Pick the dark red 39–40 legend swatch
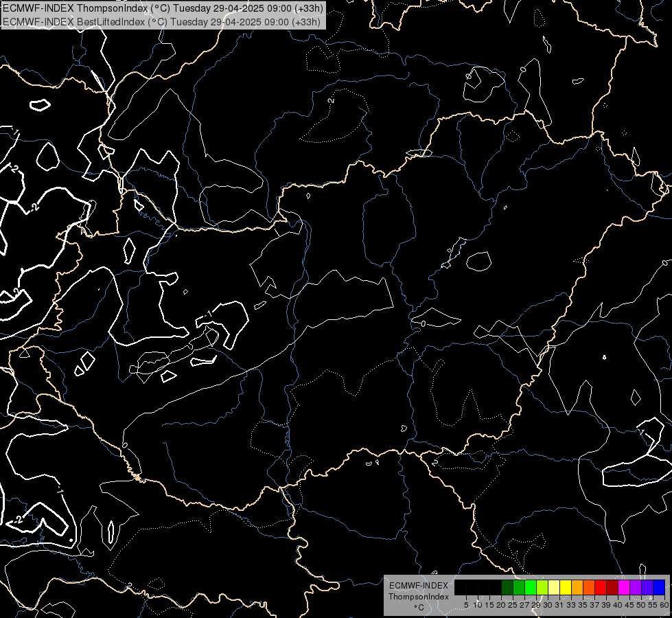The image size is (672, 618). pyautogui.click(x=612, y=587)
